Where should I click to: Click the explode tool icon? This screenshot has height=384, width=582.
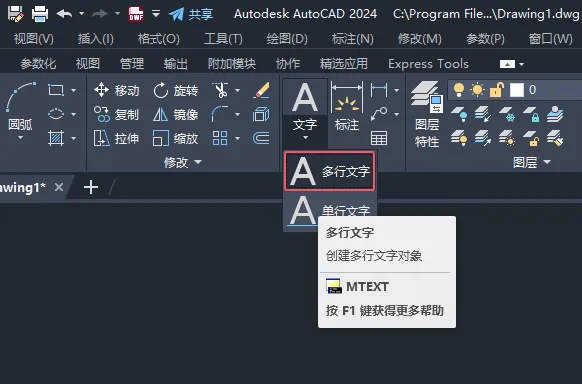261,114
